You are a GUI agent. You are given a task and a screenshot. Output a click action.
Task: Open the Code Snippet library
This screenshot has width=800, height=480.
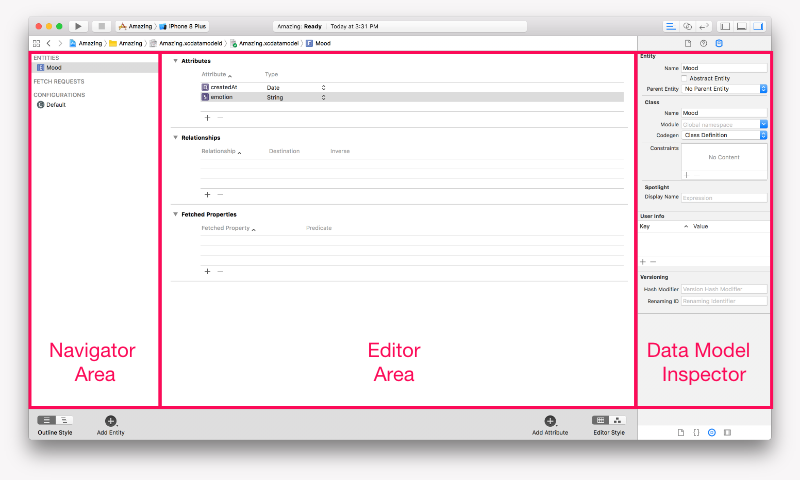click(x=696, y=433)
